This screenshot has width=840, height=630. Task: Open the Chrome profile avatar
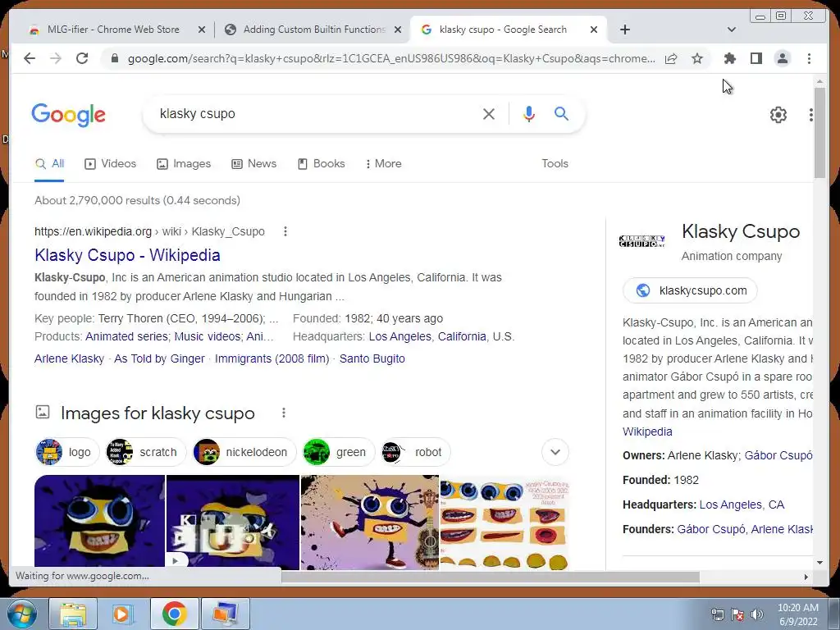tap(782, 58)
